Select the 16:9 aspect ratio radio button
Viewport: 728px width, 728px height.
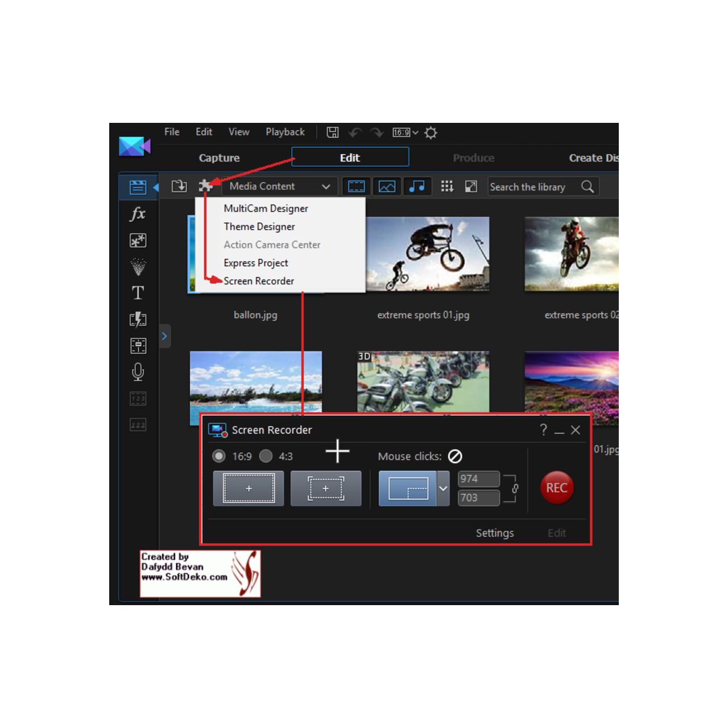[219, 456]
